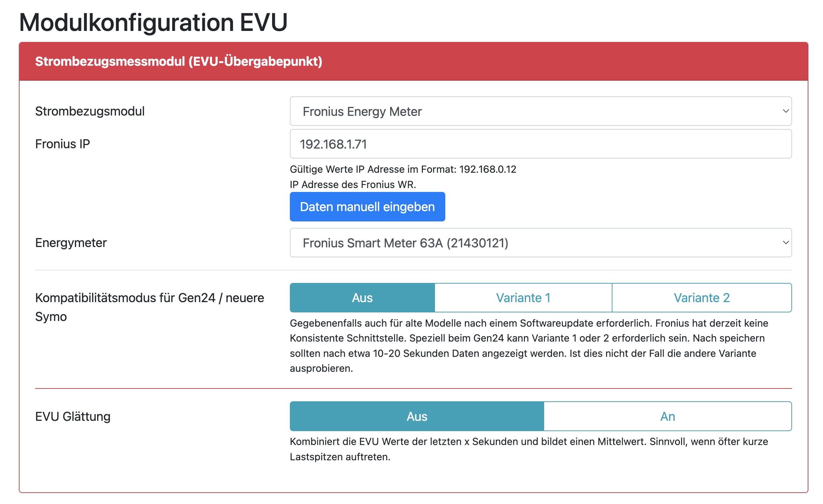Screen dimensions: 823x504
Task: Enable EVU Glättung with An
Action: click(667, 416)
